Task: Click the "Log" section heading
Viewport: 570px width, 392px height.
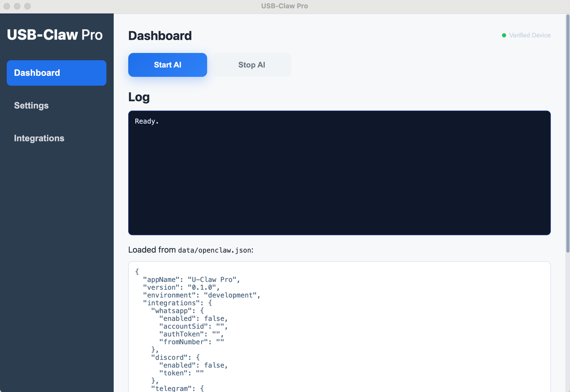Action: (139, 97)
